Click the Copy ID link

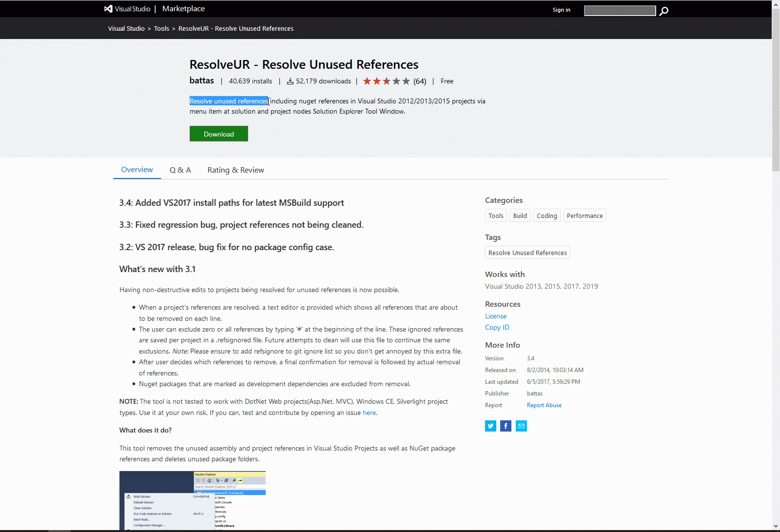497,327
